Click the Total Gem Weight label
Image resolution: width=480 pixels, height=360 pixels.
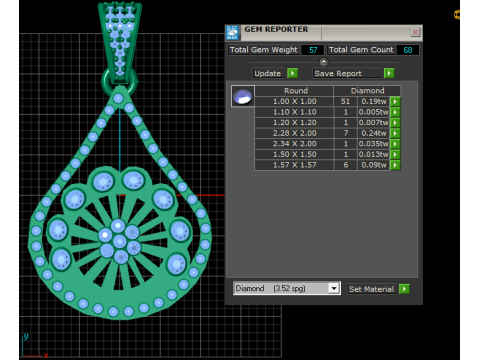coord(264,50)
